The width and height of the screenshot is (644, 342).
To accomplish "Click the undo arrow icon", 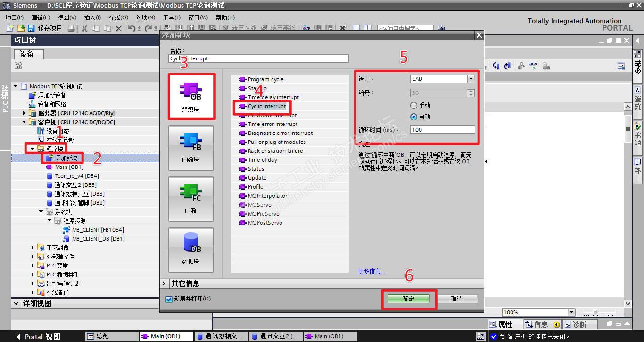I will click(x=132, y=28).
